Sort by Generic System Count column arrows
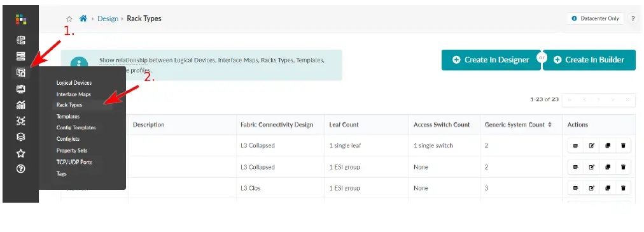 [550, 125]
